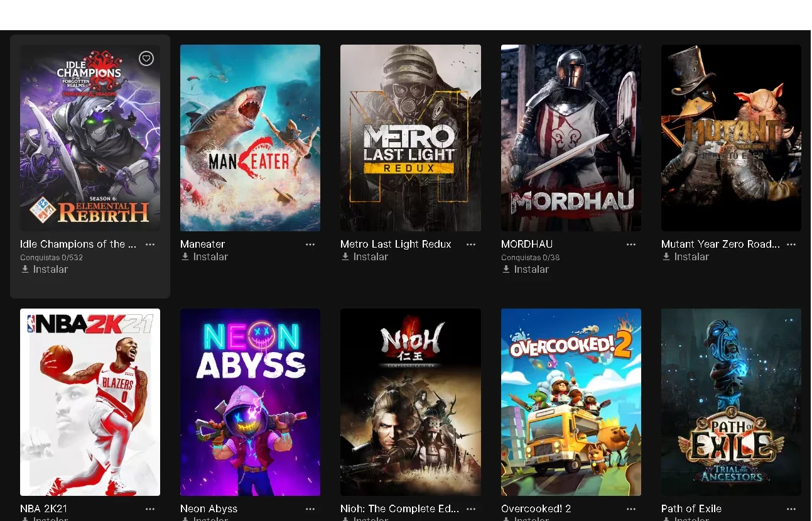
Task: Click the download icon under MORDHAU
Action: [506, 269]
